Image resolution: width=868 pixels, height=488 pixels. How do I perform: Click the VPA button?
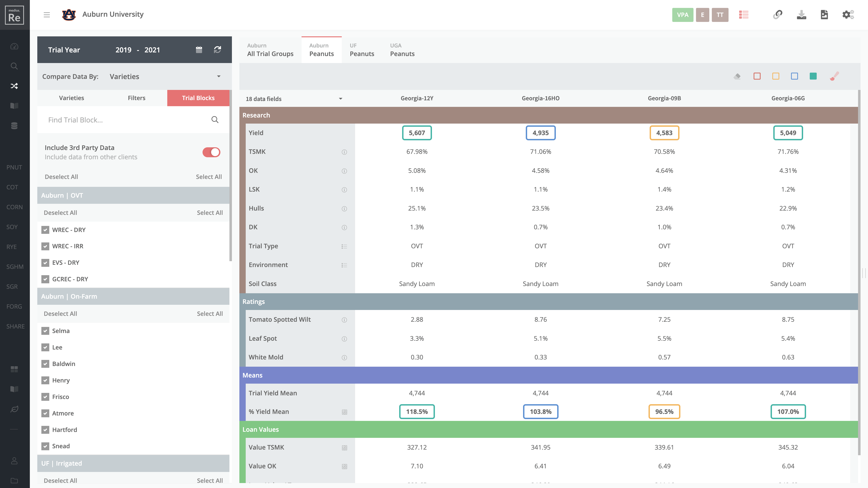pos(682,14)
